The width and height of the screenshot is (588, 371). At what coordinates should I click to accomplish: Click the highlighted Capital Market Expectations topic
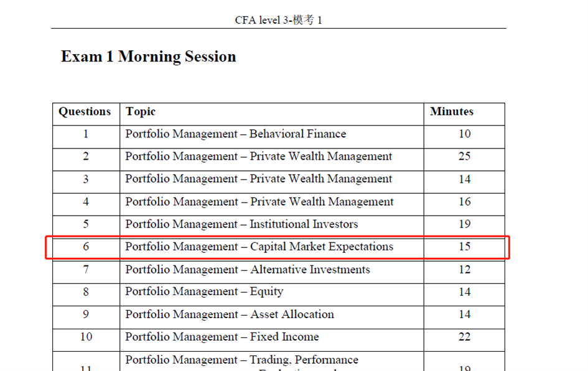click(259, 247)
